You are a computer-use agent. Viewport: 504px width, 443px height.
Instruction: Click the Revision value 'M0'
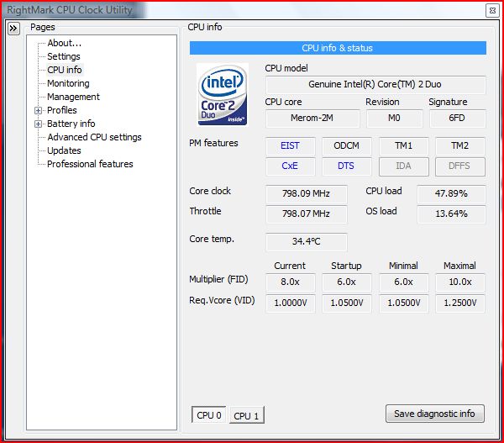point(395,118)
